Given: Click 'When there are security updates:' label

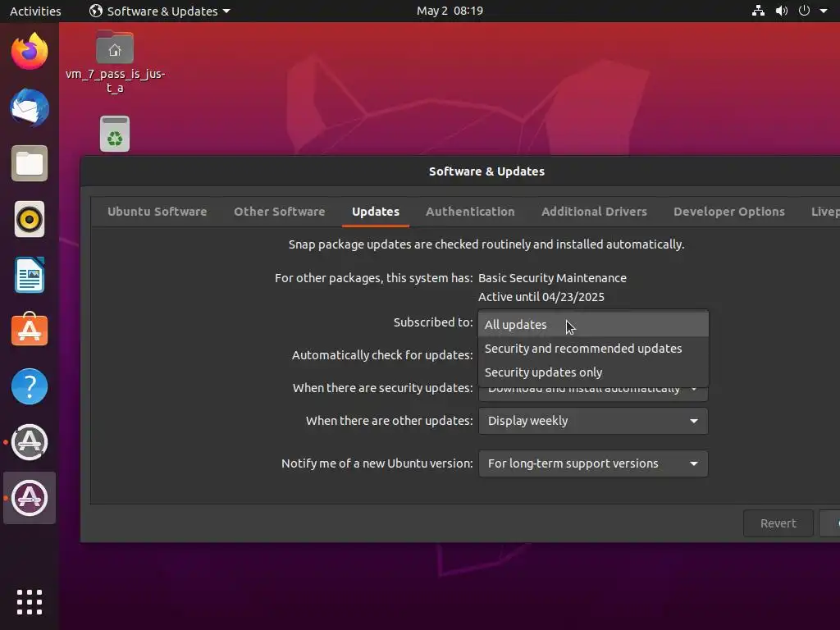Looking at the screenshot, I should (382, 388).
